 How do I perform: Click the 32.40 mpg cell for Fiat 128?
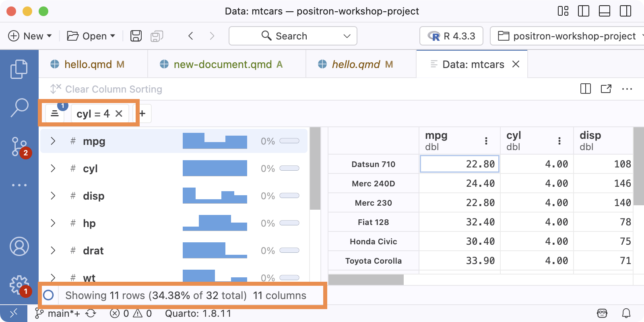coord(460,222)
